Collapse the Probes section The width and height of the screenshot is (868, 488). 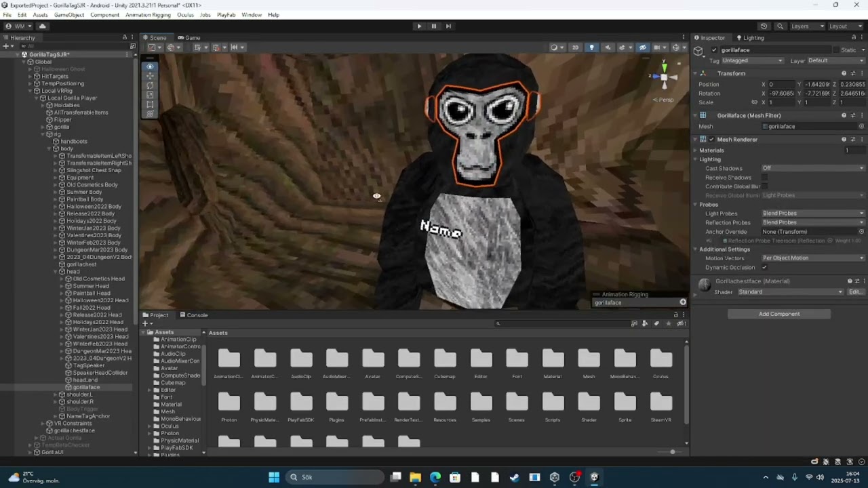point(696,205)
